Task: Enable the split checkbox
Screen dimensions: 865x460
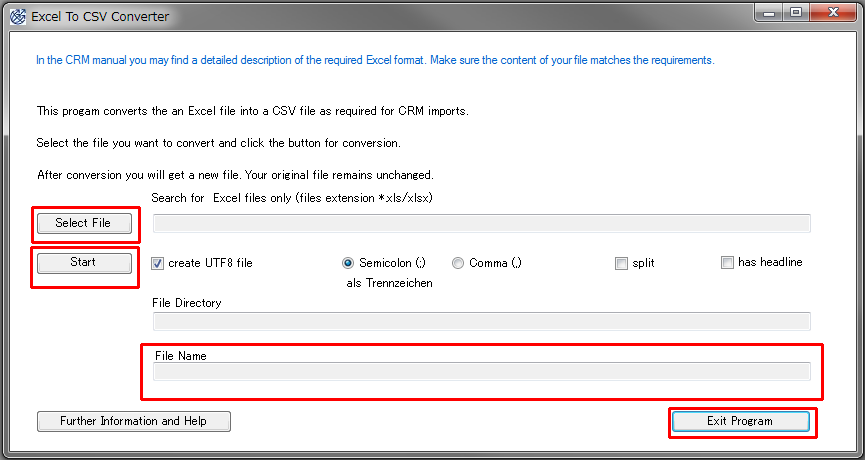Action: 622,263
